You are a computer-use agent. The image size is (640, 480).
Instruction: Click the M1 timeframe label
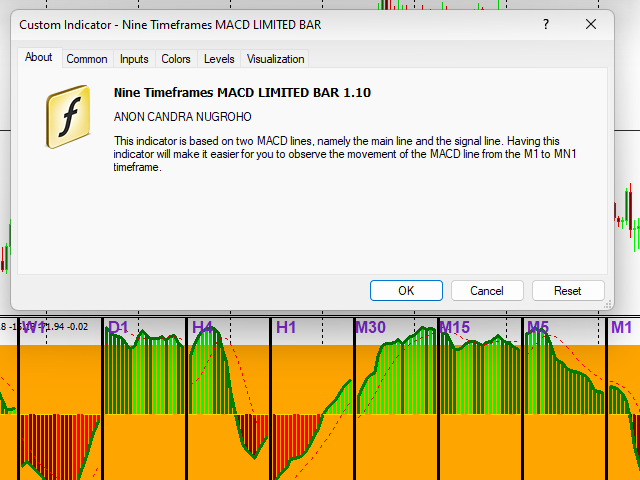click(621, 327)
